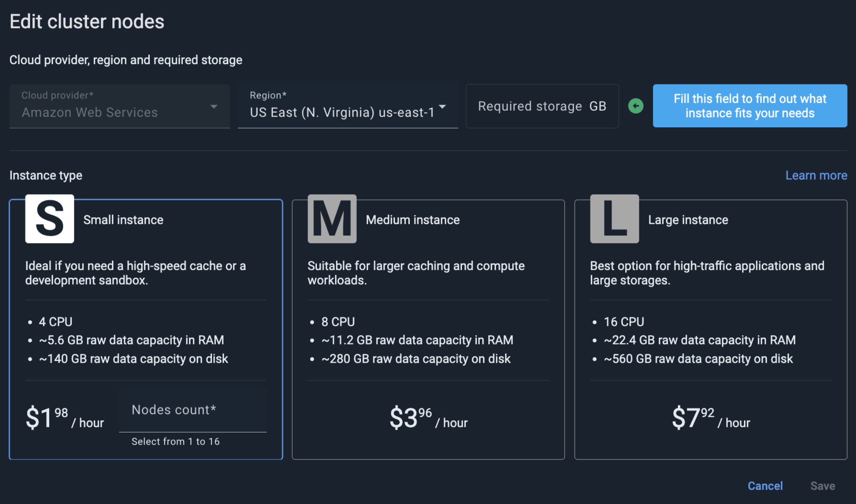Choose the Large instance card title

tap(688, 220)
